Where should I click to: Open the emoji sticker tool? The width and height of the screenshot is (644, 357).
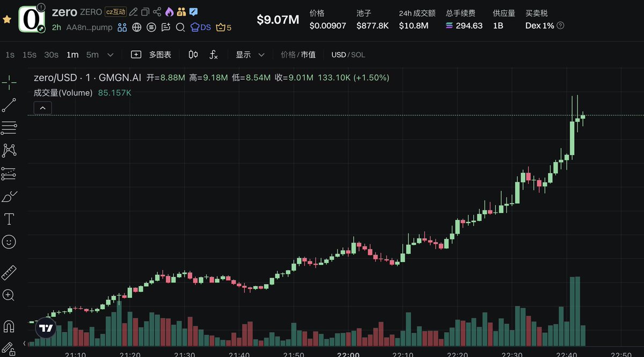click(x=9, y=242)
